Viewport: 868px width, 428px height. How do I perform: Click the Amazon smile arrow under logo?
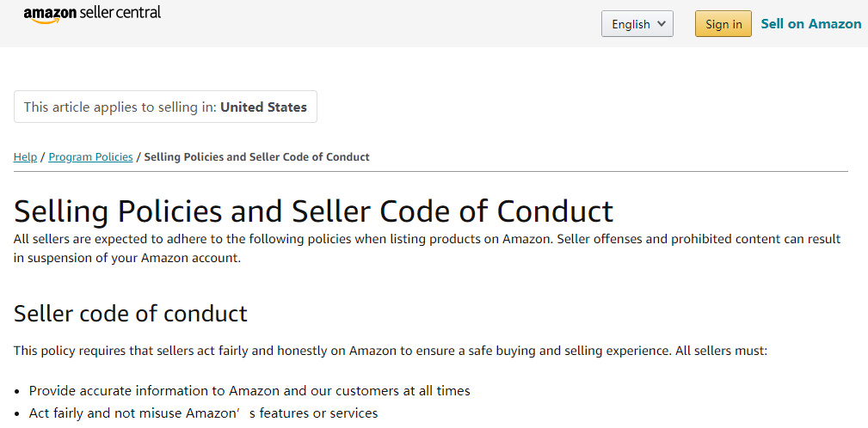coord(46,21)
